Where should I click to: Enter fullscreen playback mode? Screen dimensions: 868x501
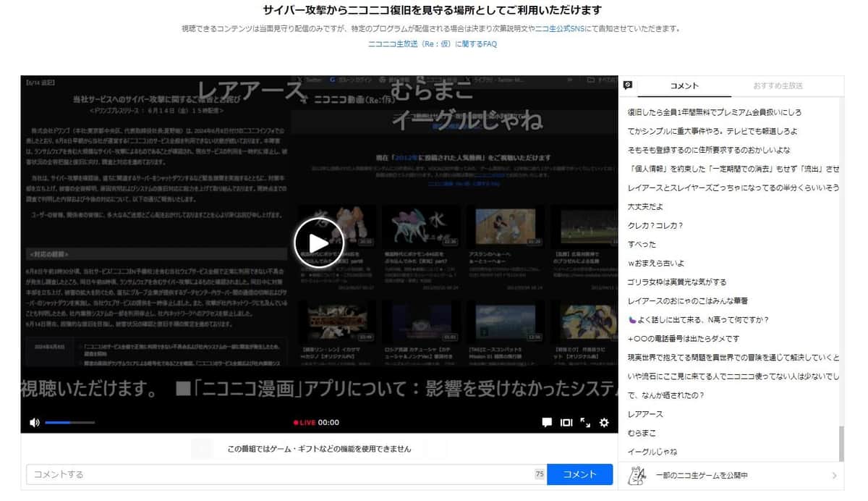pyautogui.click(x=584, y=423)
